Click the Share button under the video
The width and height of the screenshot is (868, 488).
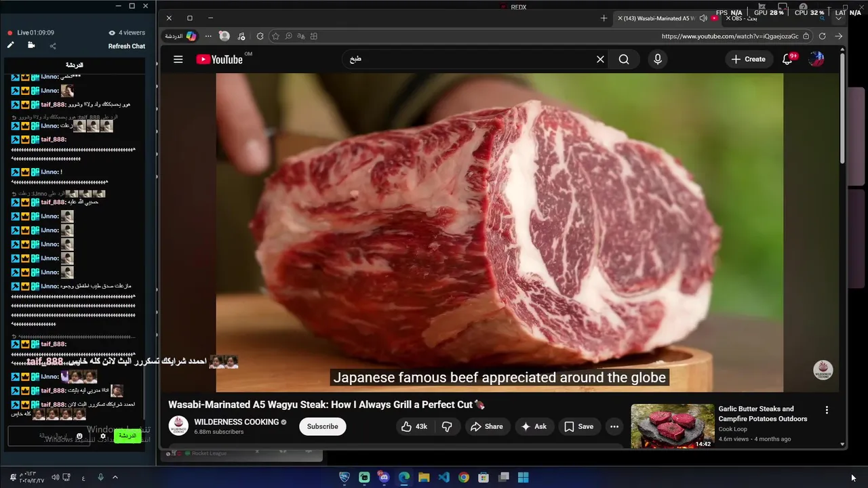486,426
